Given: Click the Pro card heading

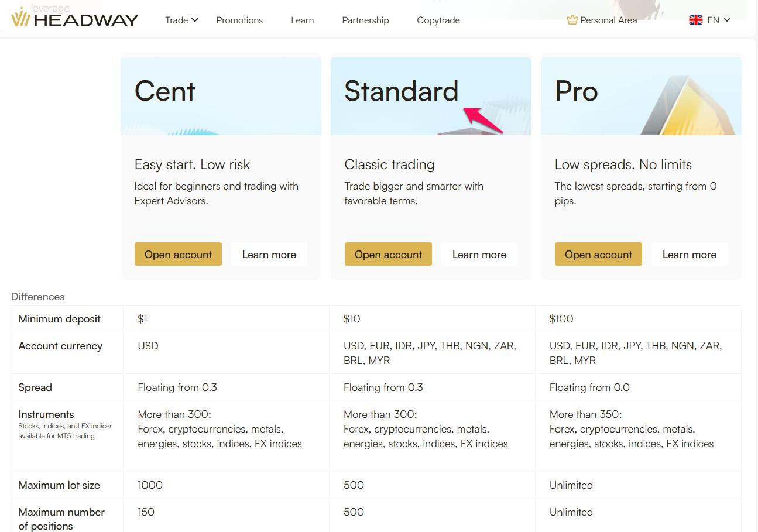Looking at the screenshot, I should [x=577, y=91].
